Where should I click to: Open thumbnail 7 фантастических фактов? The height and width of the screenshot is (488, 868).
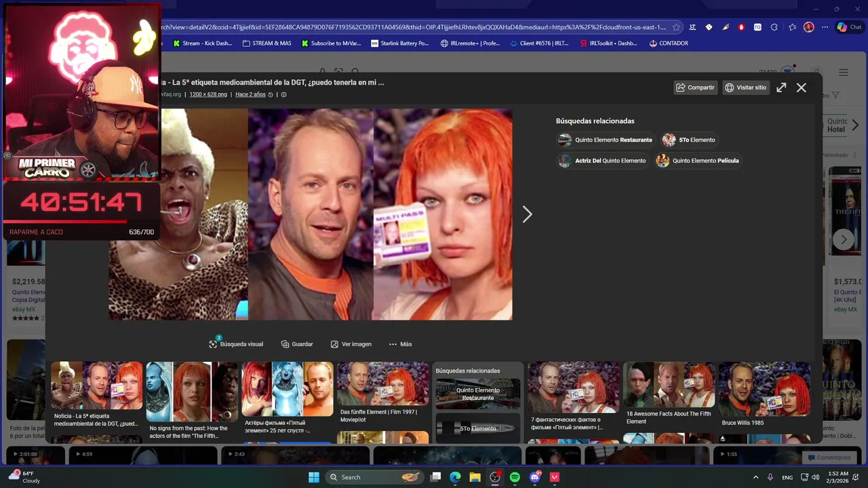pos(574,397)
